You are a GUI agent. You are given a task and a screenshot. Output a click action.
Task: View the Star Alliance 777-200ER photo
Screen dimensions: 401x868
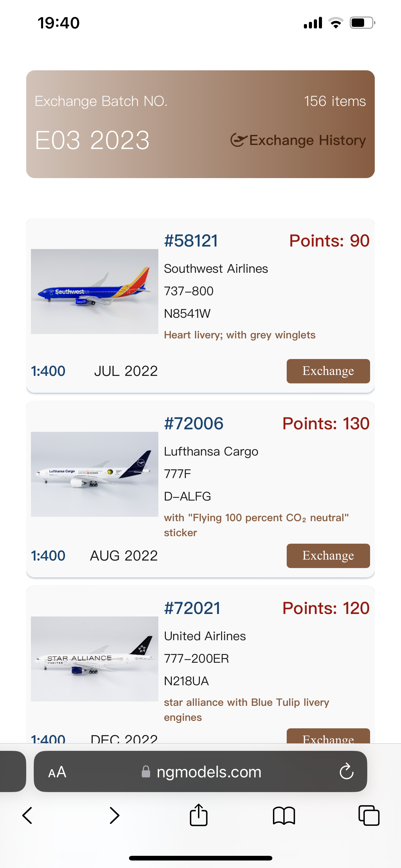(95, 659)
